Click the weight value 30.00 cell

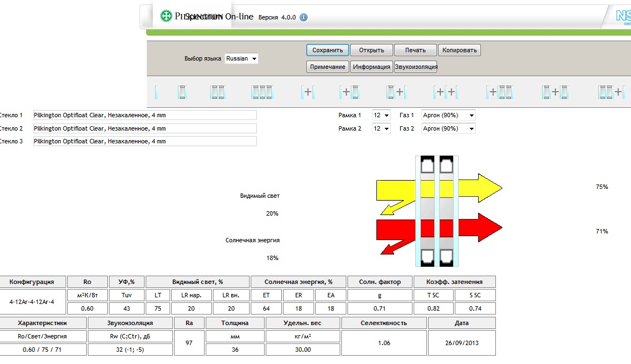(x=302, y=350)
